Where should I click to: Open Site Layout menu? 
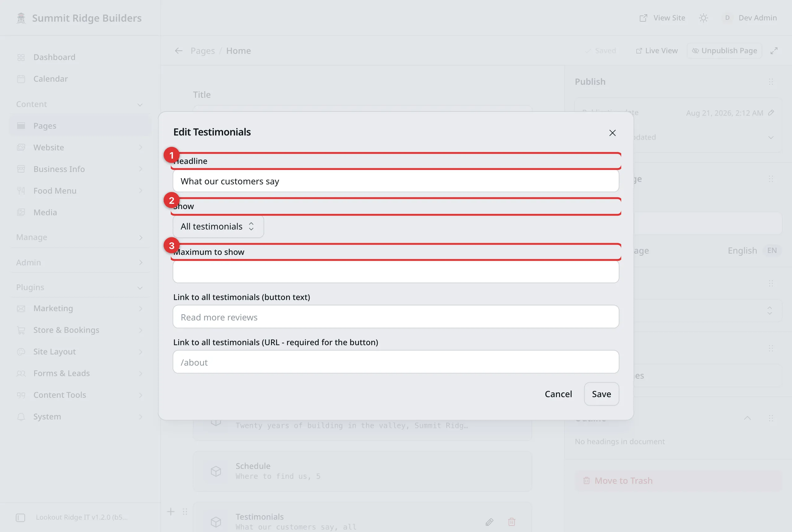tap(80, 351)
